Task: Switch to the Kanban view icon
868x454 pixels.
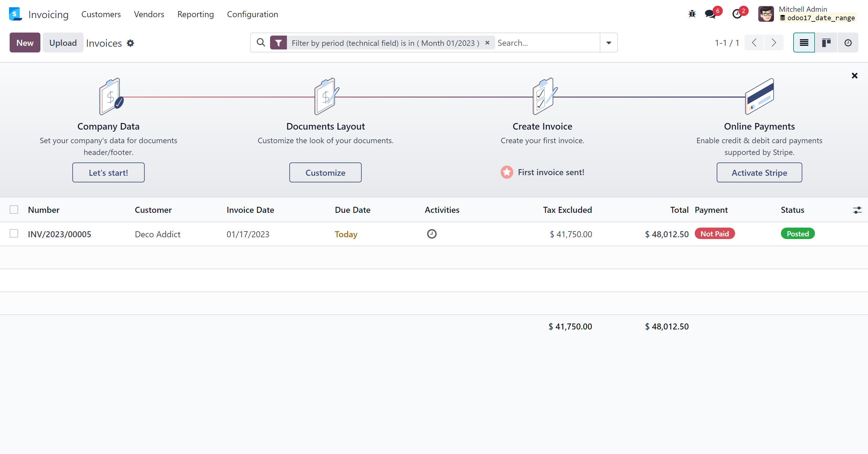Action: coord(826,43)
